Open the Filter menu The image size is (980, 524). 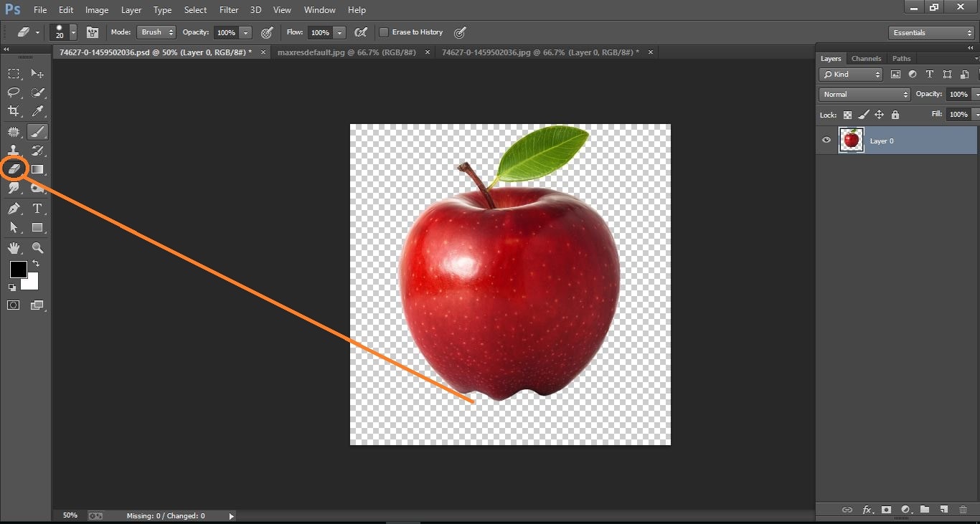click(229, 9)
